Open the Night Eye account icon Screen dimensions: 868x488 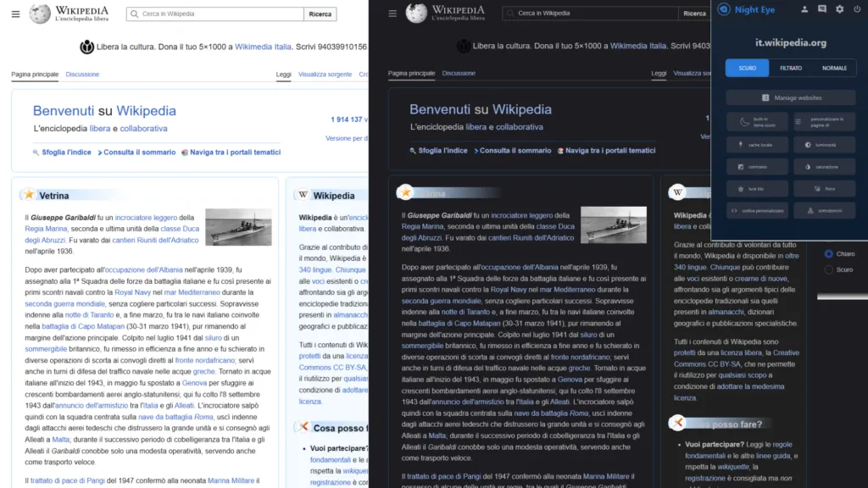[804, 9]
